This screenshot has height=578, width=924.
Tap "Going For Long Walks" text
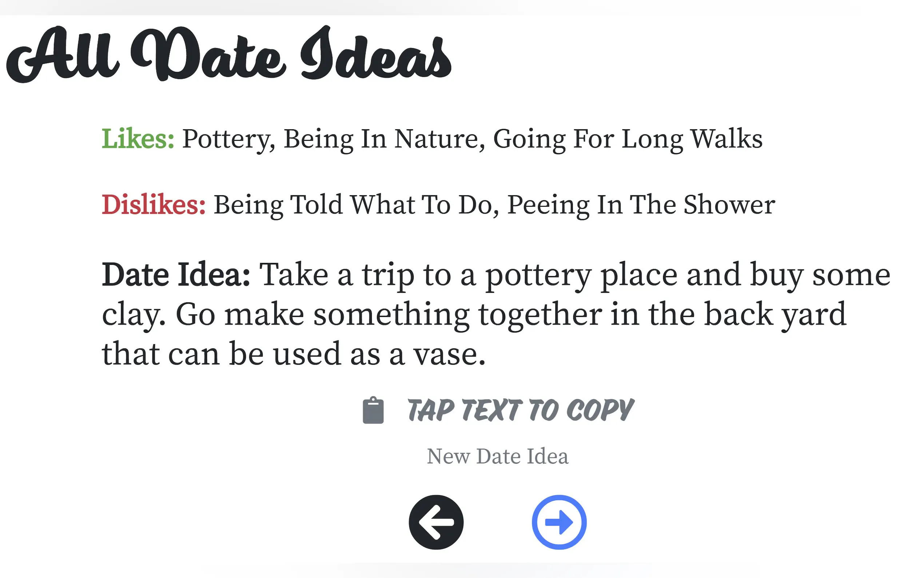pos(628,138)
